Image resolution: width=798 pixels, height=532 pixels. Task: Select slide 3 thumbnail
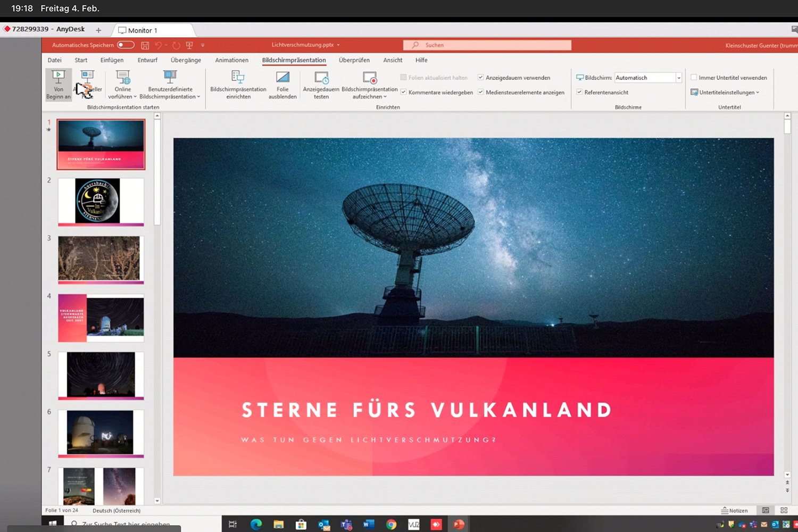[x=101, y=260]
